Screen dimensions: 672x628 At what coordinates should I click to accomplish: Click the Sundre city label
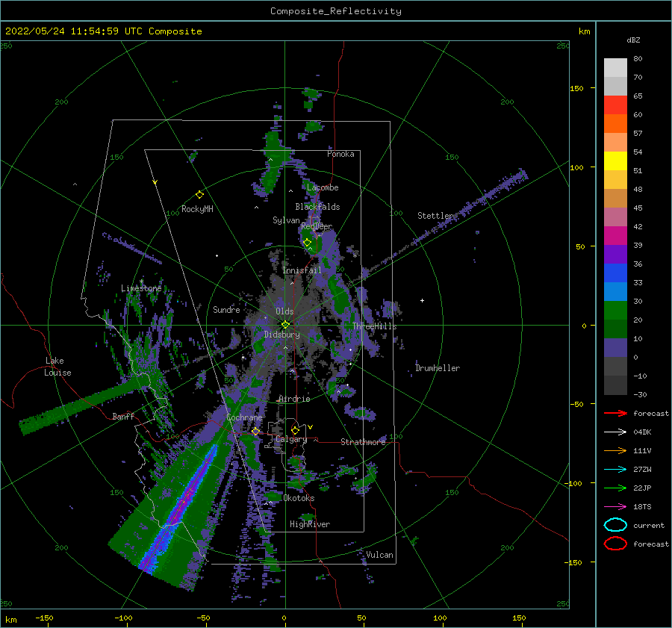point(226,309)
